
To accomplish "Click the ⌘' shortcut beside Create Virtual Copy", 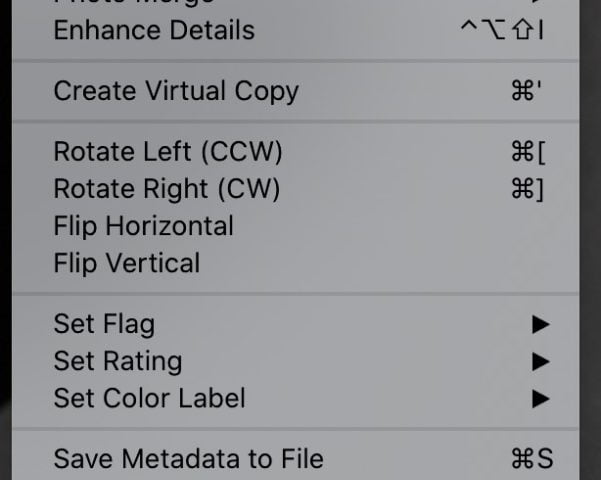I will 526,91.
